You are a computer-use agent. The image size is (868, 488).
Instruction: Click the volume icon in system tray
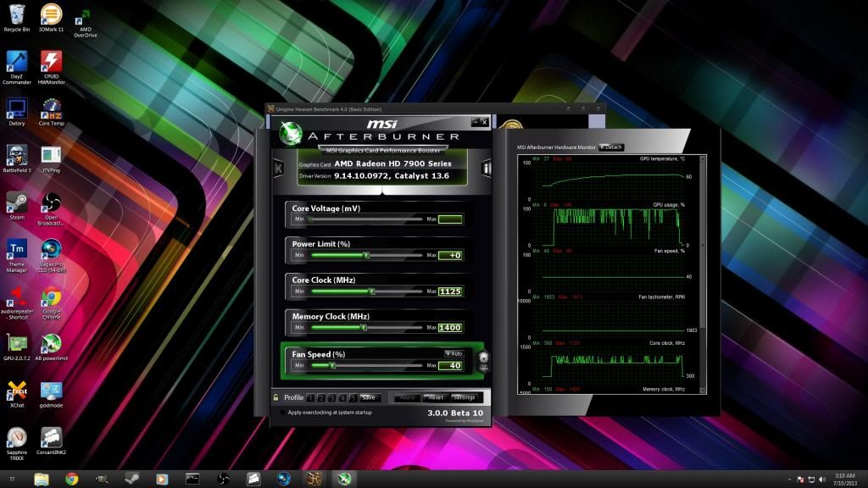pos(821,480)
